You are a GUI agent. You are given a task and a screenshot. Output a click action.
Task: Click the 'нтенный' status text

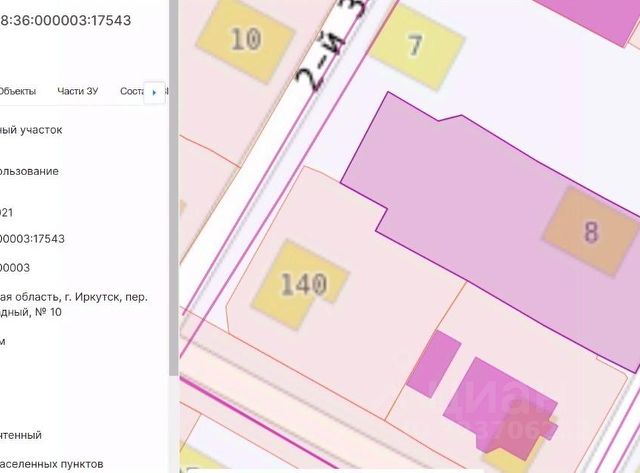[21, 435]
